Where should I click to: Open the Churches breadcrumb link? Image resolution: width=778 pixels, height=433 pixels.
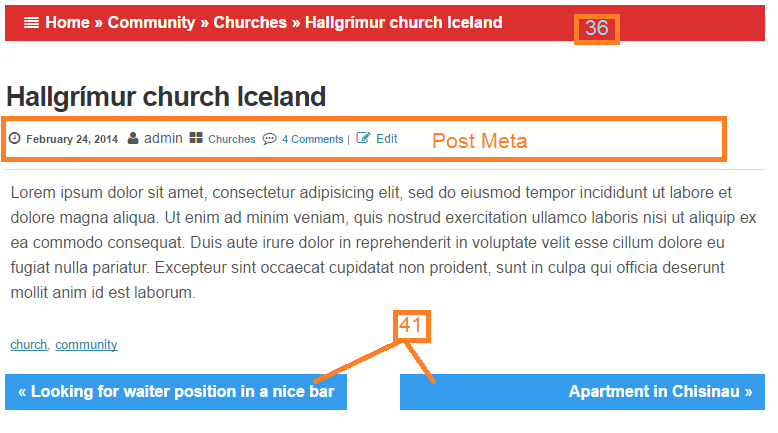click(x=250, y=22)
